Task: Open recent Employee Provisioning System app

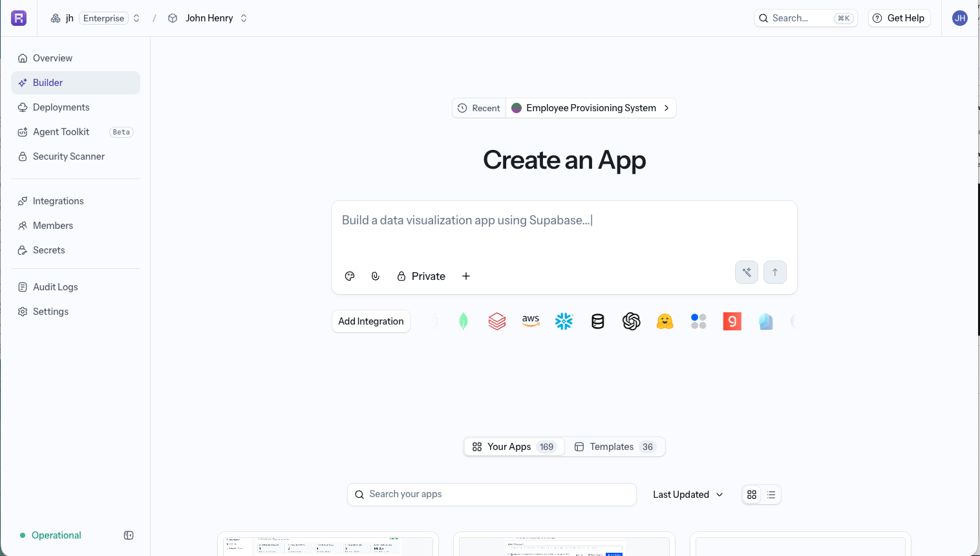Action: (x=591, y=108)
